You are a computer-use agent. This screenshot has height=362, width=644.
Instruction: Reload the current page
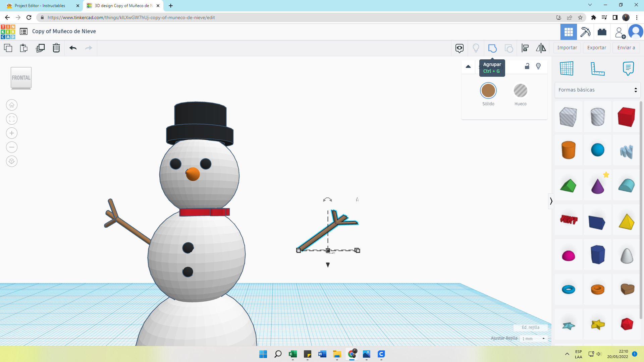coord(29,17)
